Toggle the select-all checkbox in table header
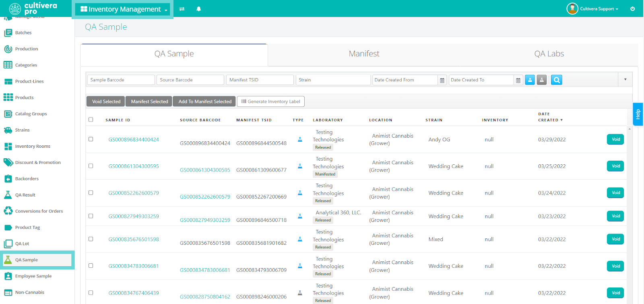Image resolution: width=644 pixels, height=304 pixels. 91,120
